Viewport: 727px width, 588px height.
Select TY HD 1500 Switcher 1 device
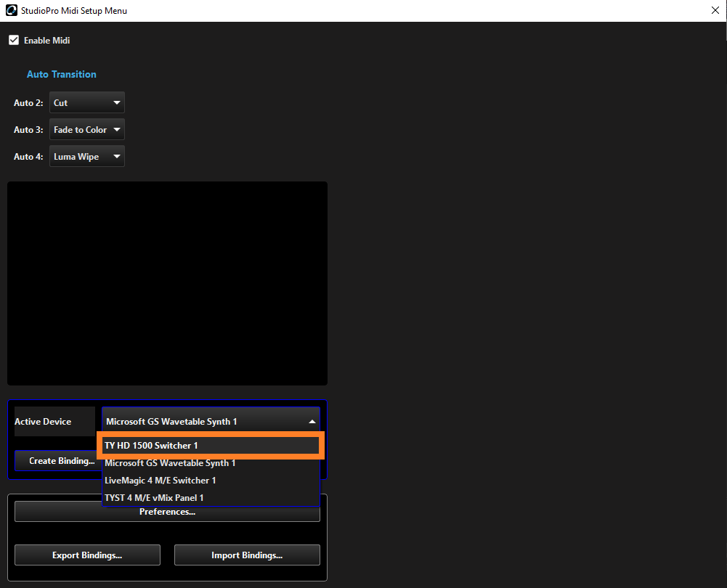point(211,445)
